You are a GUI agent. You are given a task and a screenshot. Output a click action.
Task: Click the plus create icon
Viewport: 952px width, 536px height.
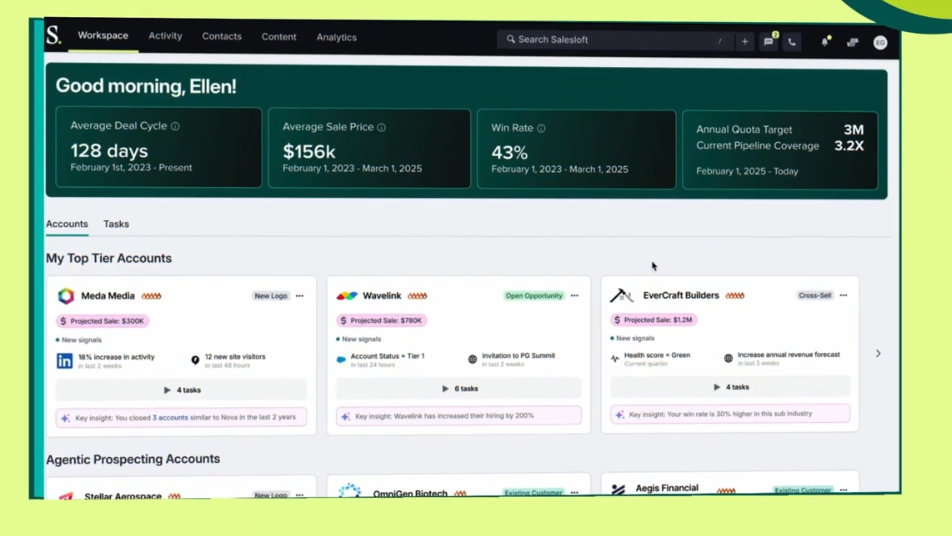pos(745,42)
